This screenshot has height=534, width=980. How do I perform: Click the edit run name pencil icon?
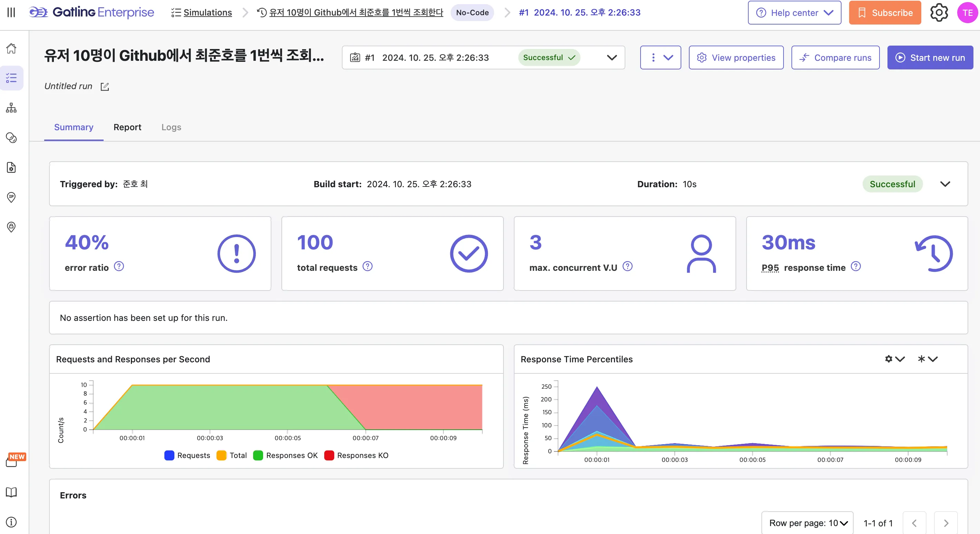(x=105, y=87)
